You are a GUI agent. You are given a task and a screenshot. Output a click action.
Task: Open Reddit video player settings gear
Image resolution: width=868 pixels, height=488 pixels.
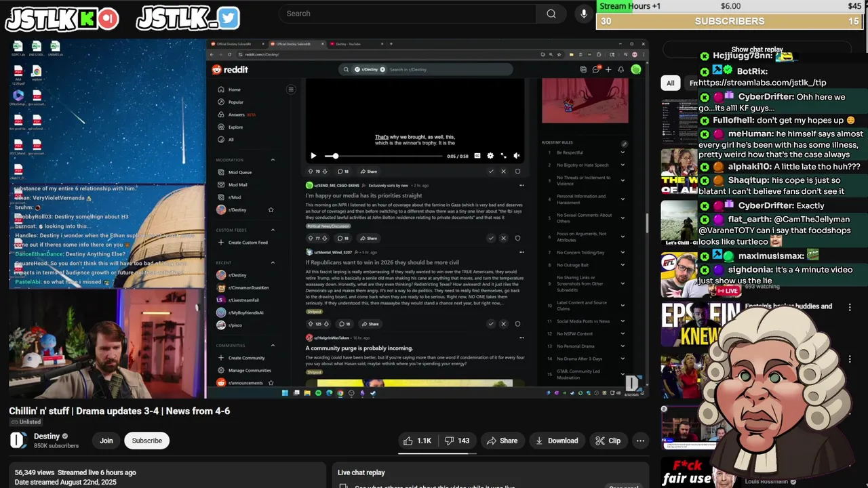click(490, 156)
